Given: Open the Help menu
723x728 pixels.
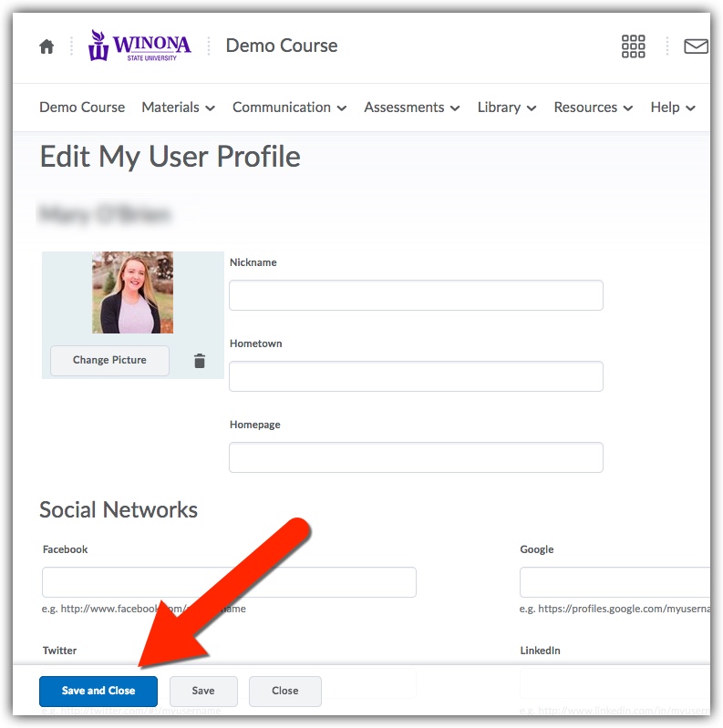Looking at the screenshot, I should click(673, 108).
